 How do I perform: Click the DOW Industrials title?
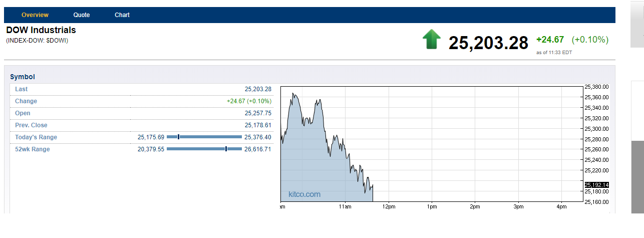41,30
